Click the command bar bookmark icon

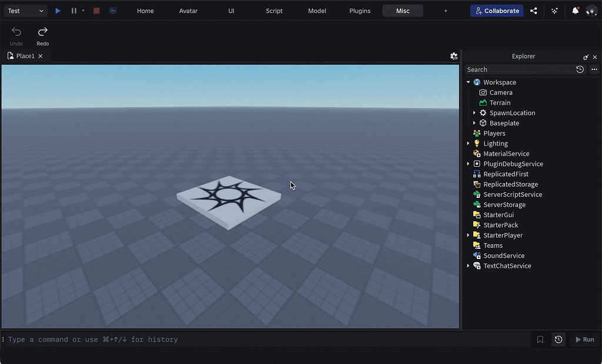click(x=540, y=339)
